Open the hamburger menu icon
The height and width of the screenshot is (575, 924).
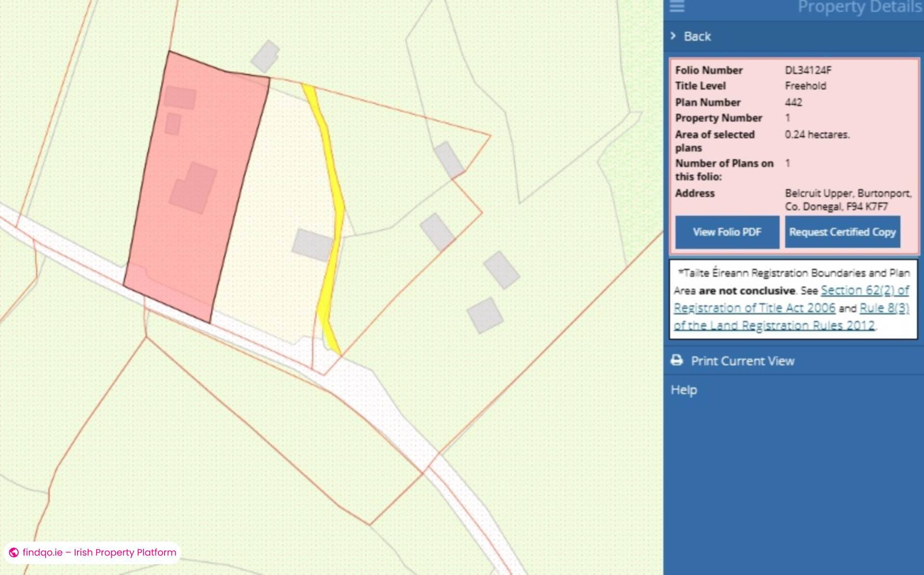pyautogui.click(x=677, y=6)
